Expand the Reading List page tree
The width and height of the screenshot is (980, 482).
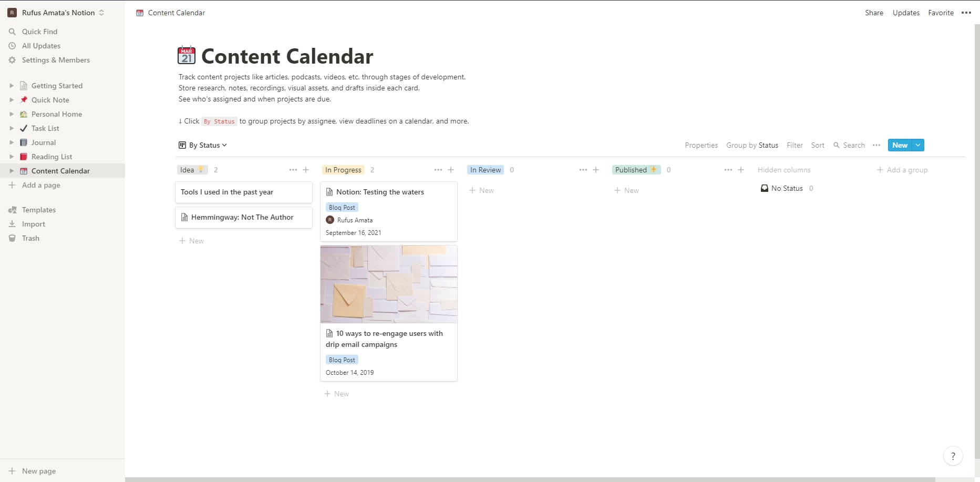(12, 157)
